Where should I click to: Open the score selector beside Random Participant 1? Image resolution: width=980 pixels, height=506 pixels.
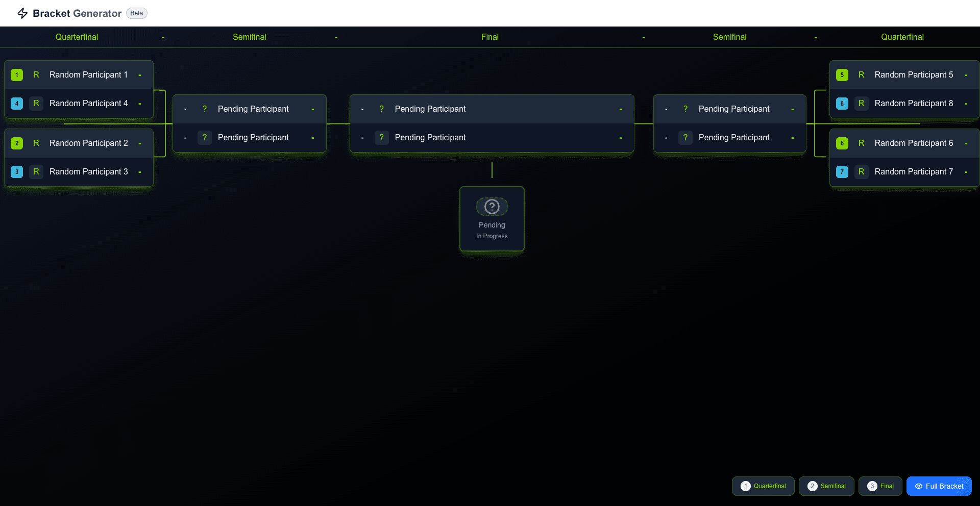point(140,74)
